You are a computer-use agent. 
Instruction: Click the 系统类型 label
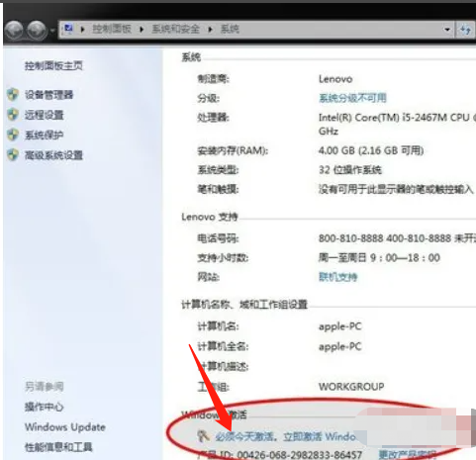click(x=218, y=170)
